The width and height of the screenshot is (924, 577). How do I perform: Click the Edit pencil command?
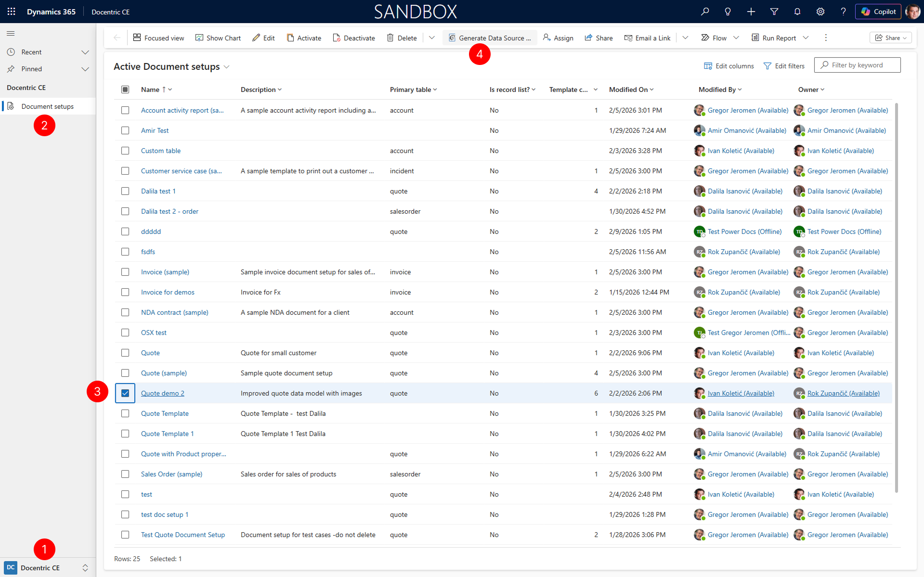click(x=263, y=38)
